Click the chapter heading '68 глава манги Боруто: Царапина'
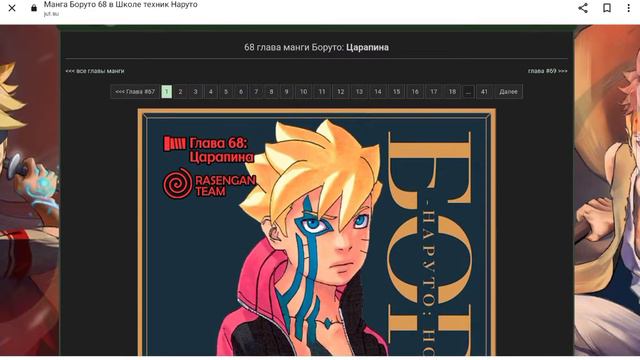640x360 pixels. [x=316, y=47]
